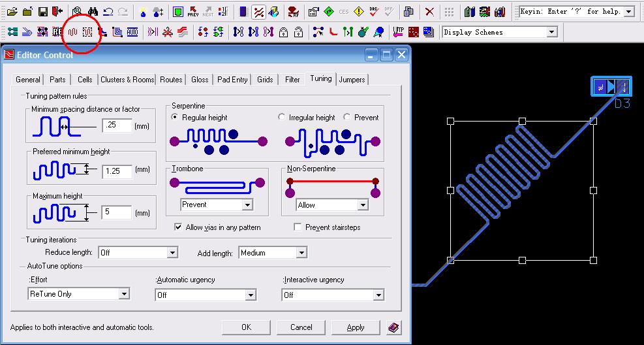Select the Prevent serpentine radio button

point(346,117)
